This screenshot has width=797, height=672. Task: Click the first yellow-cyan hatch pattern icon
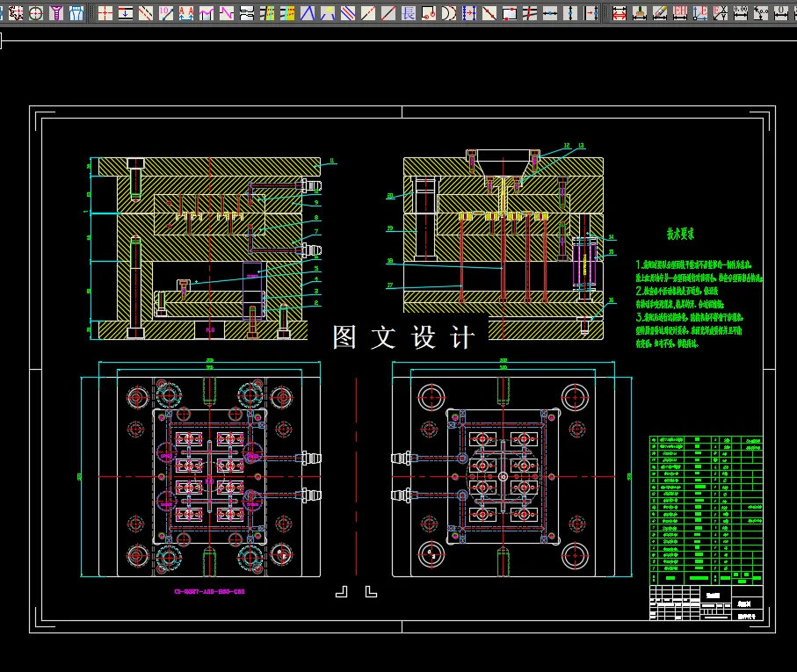point(267,12)
